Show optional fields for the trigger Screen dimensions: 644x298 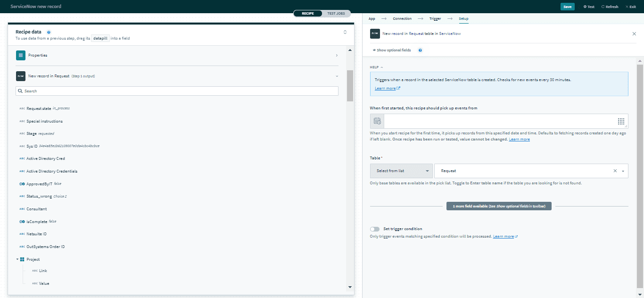click(392, 50)
